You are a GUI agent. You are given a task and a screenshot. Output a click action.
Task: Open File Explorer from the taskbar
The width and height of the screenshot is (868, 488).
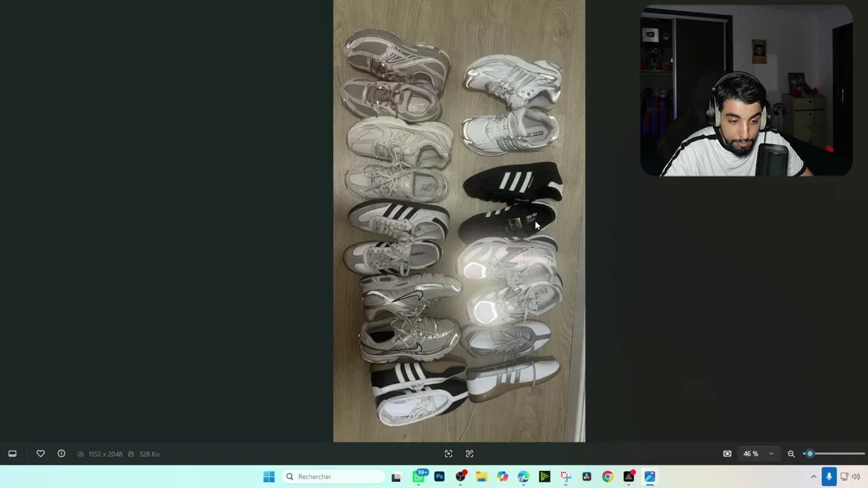(x=481, y=476)
